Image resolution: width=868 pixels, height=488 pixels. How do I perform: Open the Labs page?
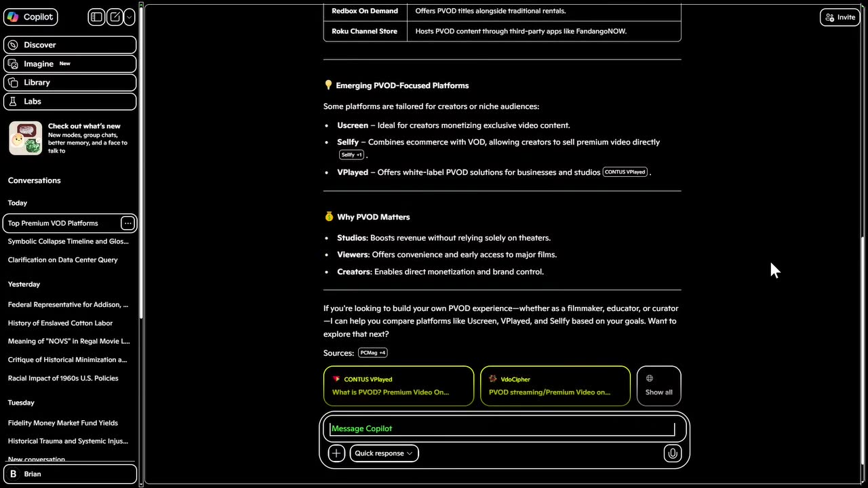point(70,102)
